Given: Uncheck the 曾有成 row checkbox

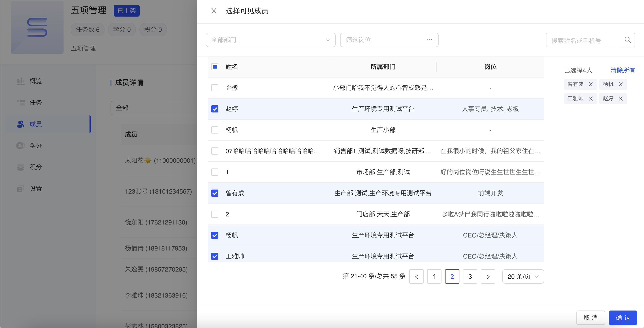Looking at the screenshot, I should pyautogui.click(x=215, y=193).
